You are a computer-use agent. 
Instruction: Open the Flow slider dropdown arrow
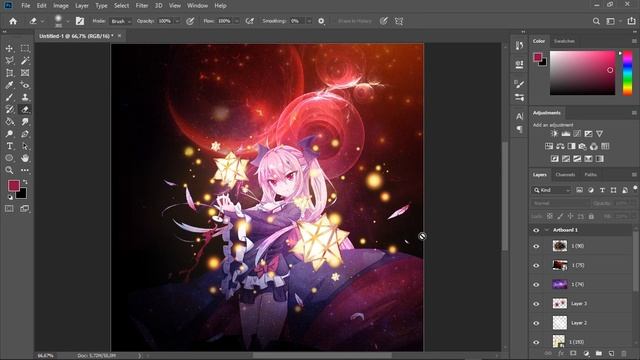236,21
